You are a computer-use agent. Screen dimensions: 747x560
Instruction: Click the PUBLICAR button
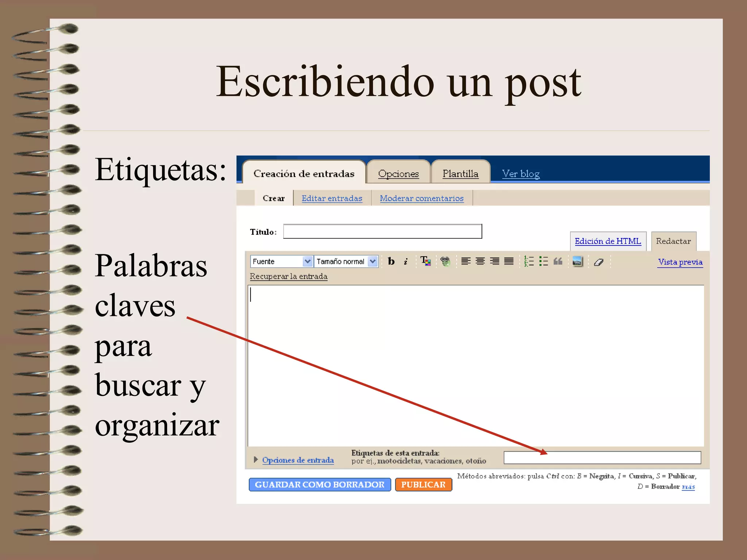pyautogui.click(x=423, y=485)
